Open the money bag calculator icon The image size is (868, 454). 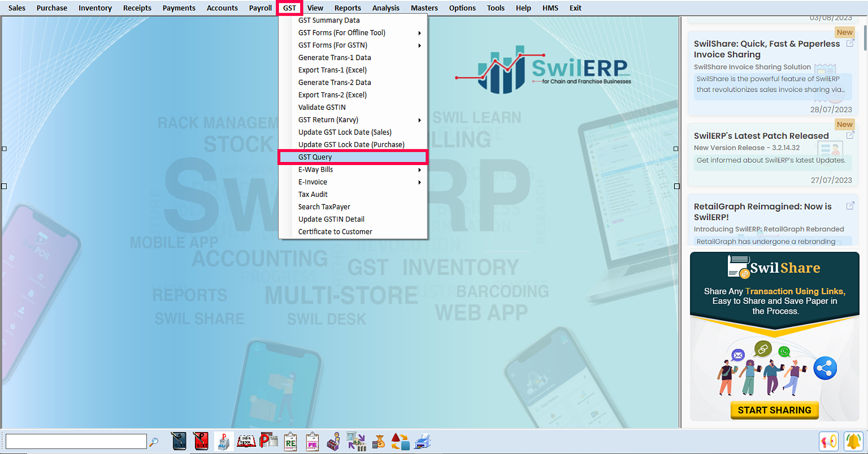(x=378, y=442)
